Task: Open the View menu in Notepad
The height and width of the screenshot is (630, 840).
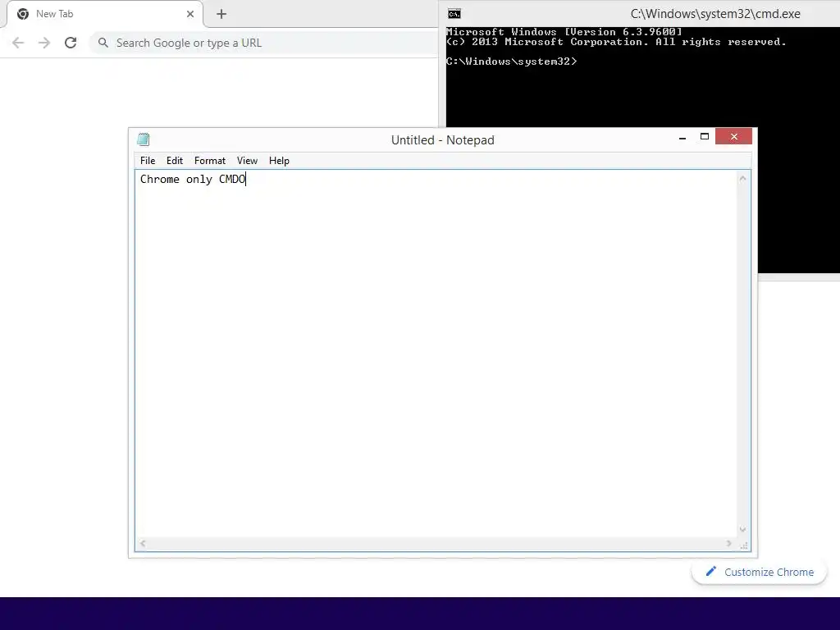Action: pyautogui.click(x=247, y=161)
